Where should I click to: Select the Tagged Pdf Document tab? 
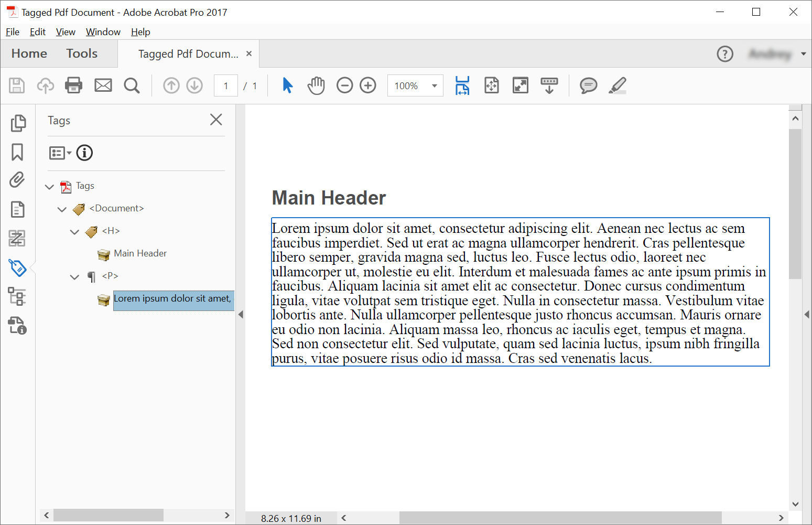188,54
